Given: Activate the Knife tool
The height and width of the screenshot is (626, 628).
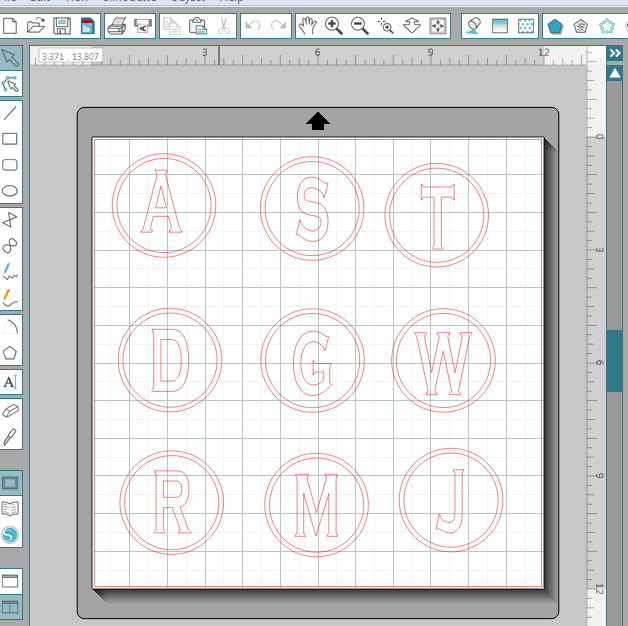Looking at the screenshot, I should point(10,437).
